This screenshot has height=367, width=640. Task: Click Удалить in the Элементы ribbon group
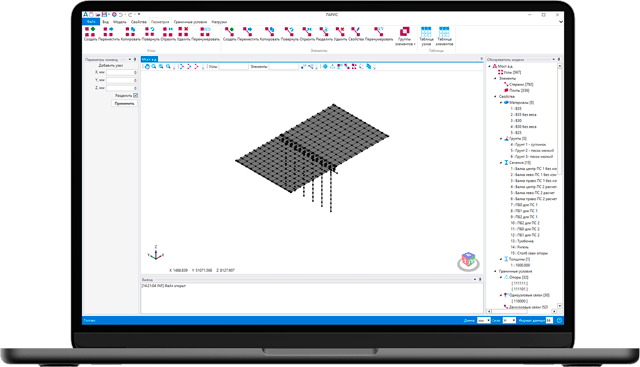coord(340,34)
